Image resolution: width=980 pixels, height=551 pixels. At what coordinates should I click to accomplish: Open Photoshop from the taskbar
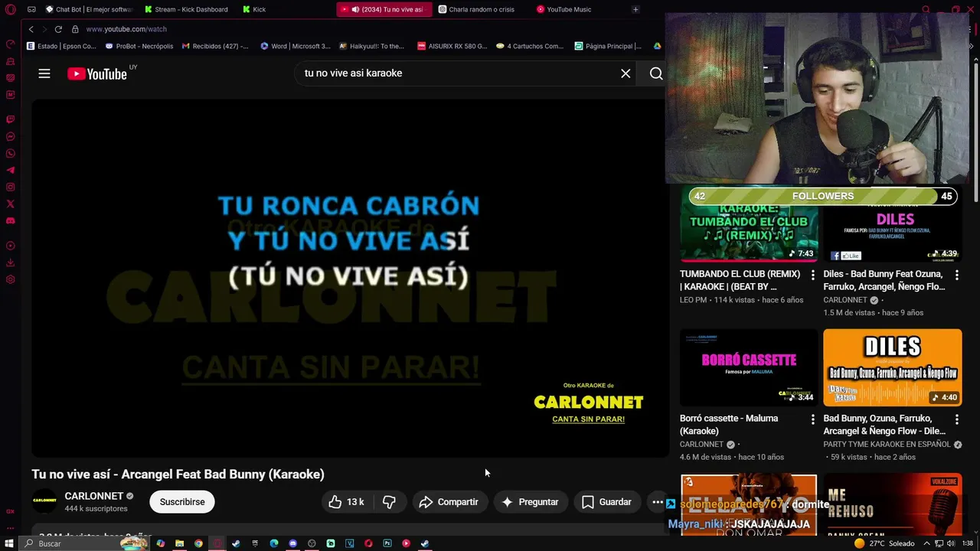(x=387, y=543)
